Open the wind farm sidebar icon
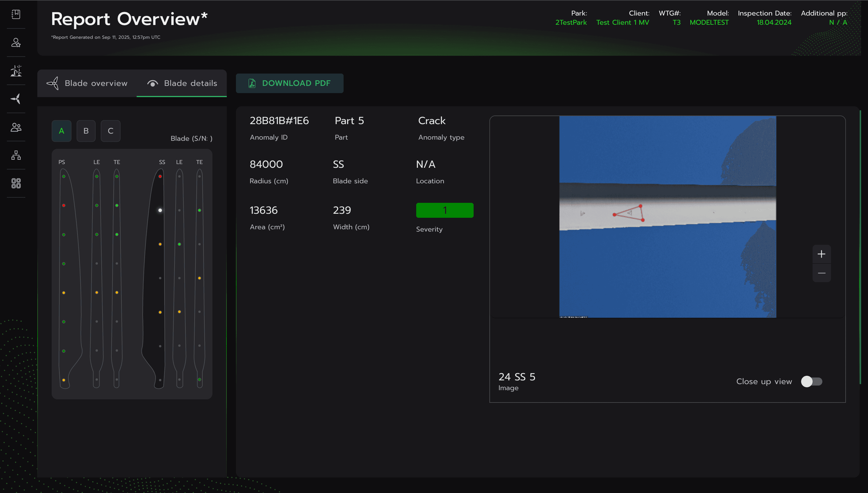868x493 pixels. [x=16, y=70]
